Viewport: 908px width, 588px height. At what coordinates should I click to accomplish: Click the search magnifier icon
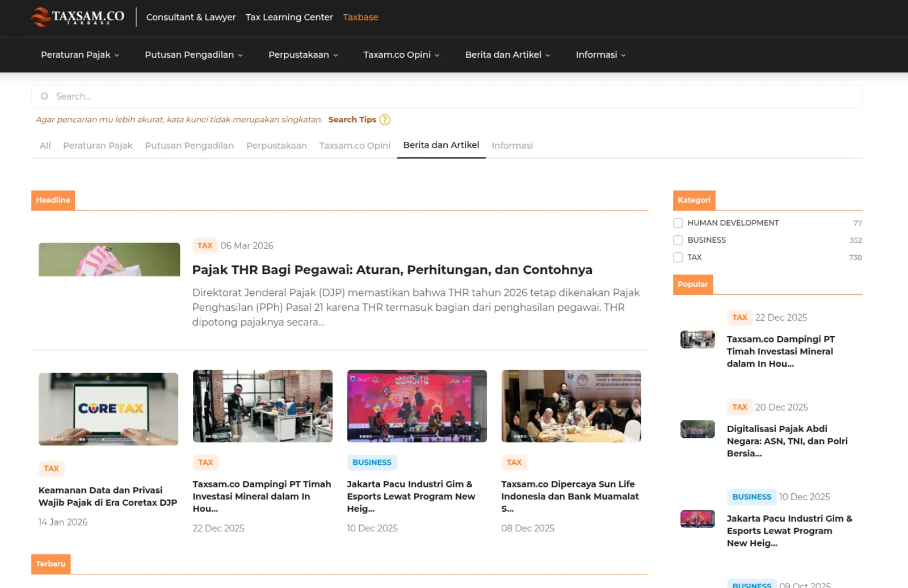point(44,96)
